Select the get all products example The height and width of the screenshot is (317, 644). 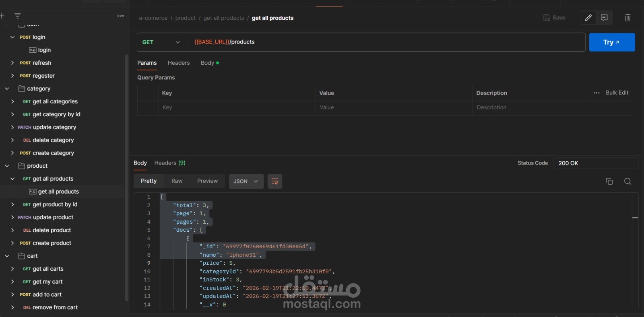click(x=58, y=191)
